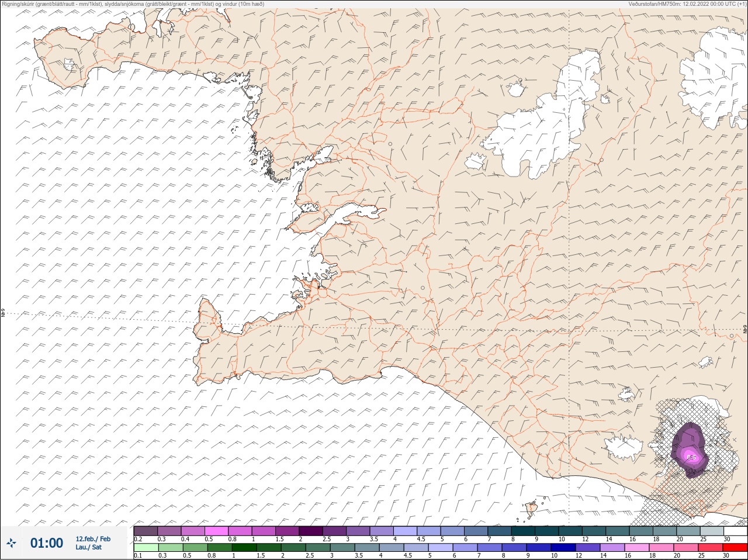This screenshot has height=560, width=748.
Task: Pick the lavender swatch between 4 and 4.5, top row
Action: (405, 531)
